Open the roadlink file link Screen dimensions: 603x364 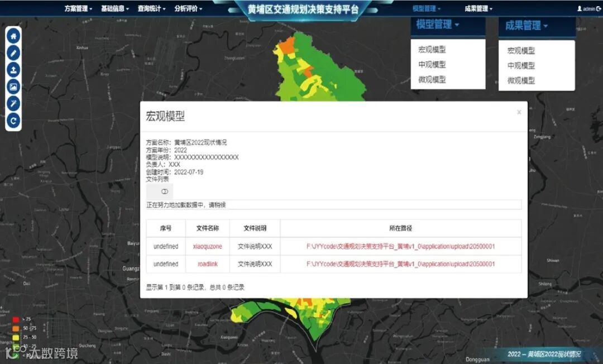[208, 264]
